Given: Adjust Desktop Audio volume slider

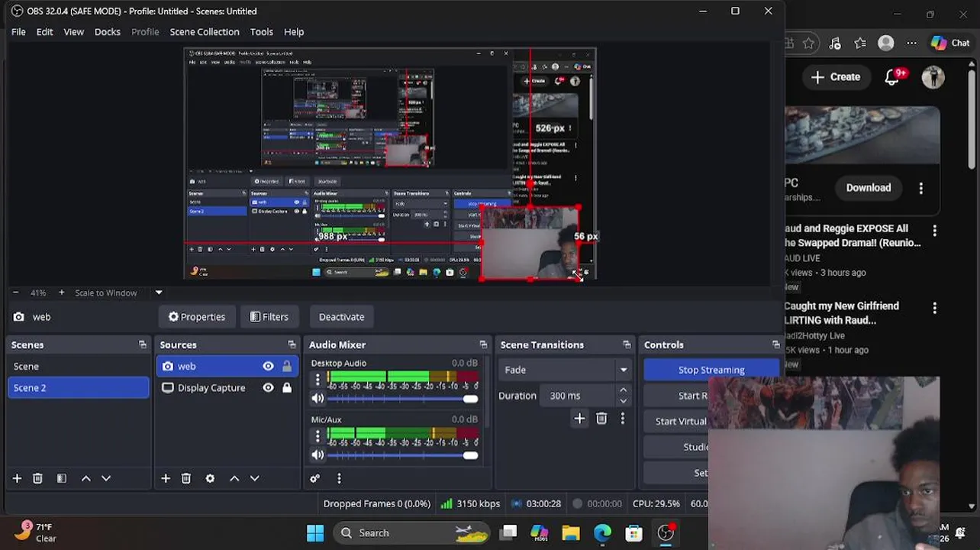Looking at the screenshot, I should coord(404,399).
